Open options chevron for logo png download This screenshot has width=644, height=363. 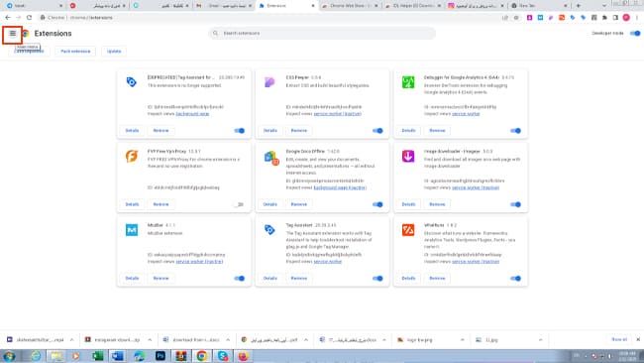coord(463,340)
